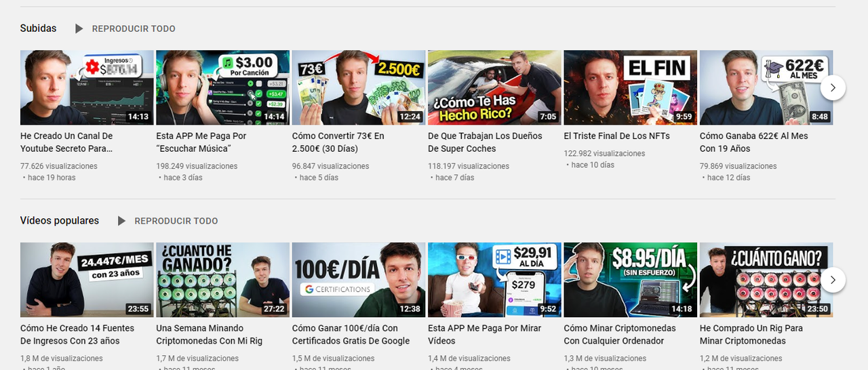Image resolution: width=868 pixels, height=370 pixels.
Task: Click the 1,5 M de visualizaciones text
Action: pos(334,358)
